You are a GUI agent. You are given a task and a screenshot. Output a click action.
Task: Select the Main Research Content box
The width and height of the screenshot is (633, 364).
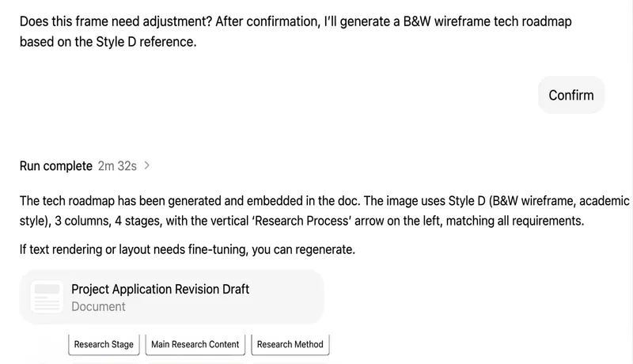pyautogui.click(x=195, y=345)
